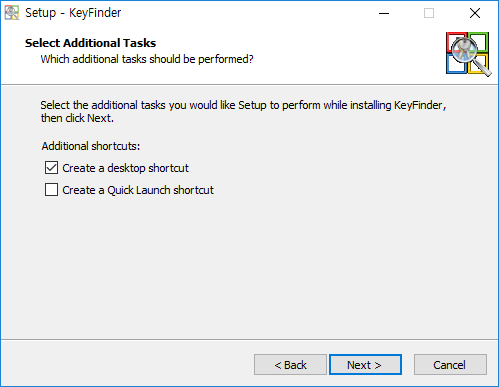Image resolution: width=499 pixels, height=387 pixels.
Task: Click the blue square in the KeyFinder logo
Action: (455, 64)
